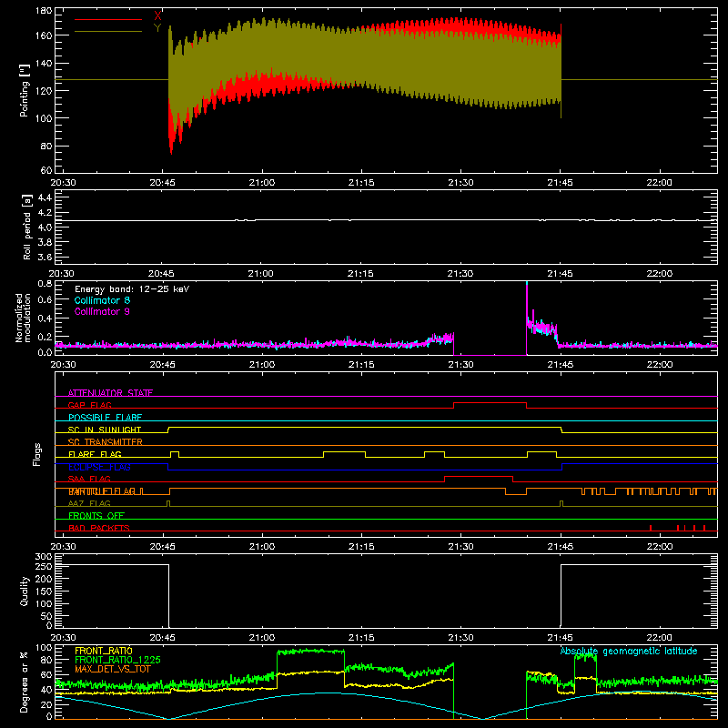Click the 'Degrees or %' axis title
The height and width of the screenshot is (728, 728).
pyautogui.click(x=25, y=682)
